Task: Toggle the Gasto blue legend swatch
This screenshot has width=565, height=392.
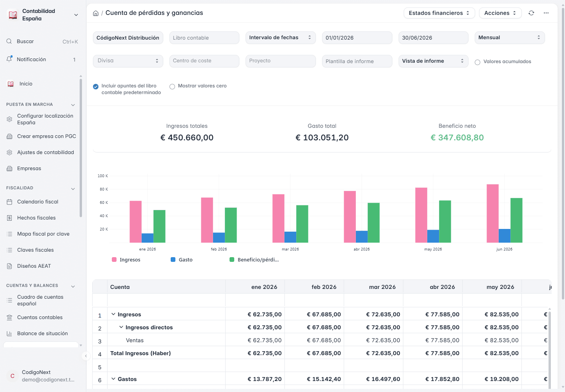Action: pos(173,260)
